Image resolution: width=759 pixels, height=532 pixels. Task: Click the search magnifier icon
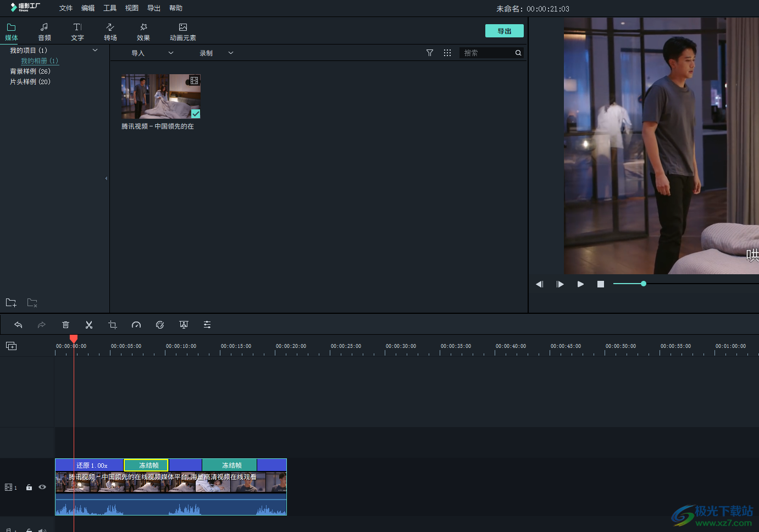click(x=518, y=53)
